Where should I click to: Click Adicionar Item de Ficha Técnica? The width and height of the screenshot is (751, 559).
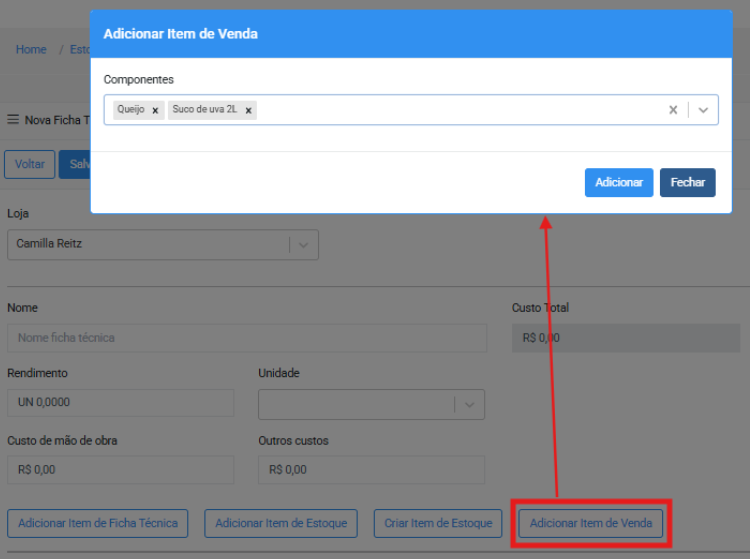[x=98, y=523]
